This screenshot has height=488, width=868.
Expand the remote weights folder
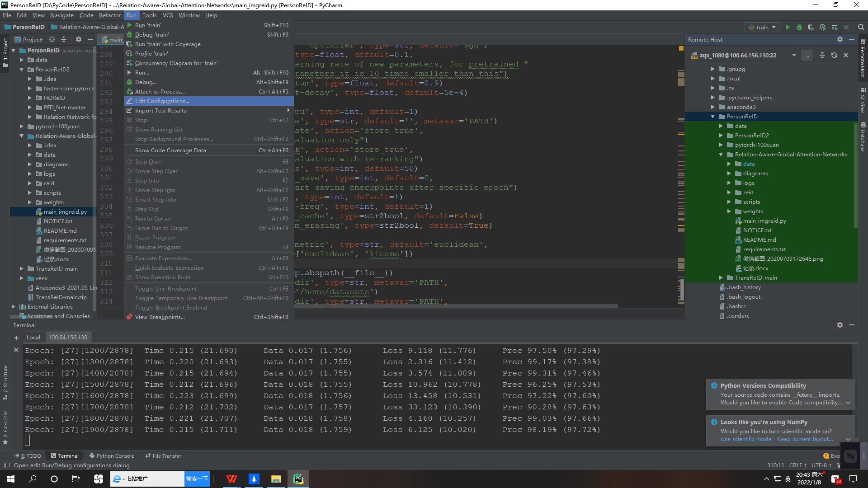click(x=729, y=211)
